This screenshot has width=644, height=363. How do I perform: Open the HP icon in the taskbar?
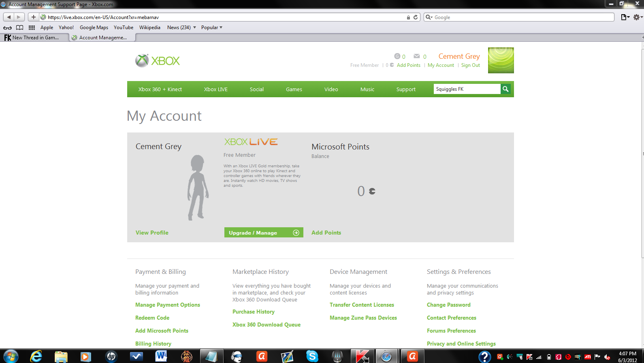tap(111, 356)
